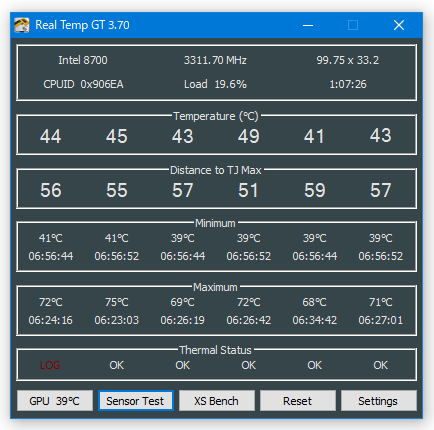Click the TJ Max distance value 55
The image size is (434, 430).
click(117, 190)
